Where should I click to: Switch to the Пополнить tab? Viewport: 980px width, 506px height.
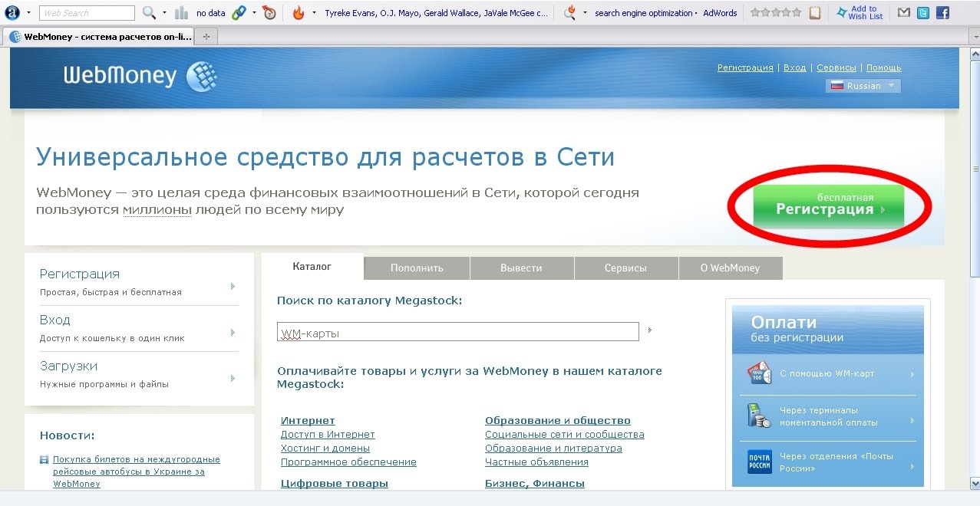coord(417,268)
